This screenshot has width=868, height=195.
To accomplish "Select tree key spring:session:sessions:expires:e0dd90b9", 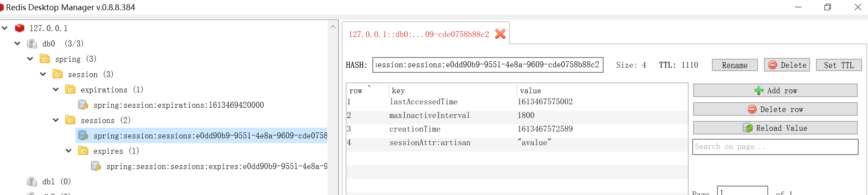I will [x=217, y=166].
